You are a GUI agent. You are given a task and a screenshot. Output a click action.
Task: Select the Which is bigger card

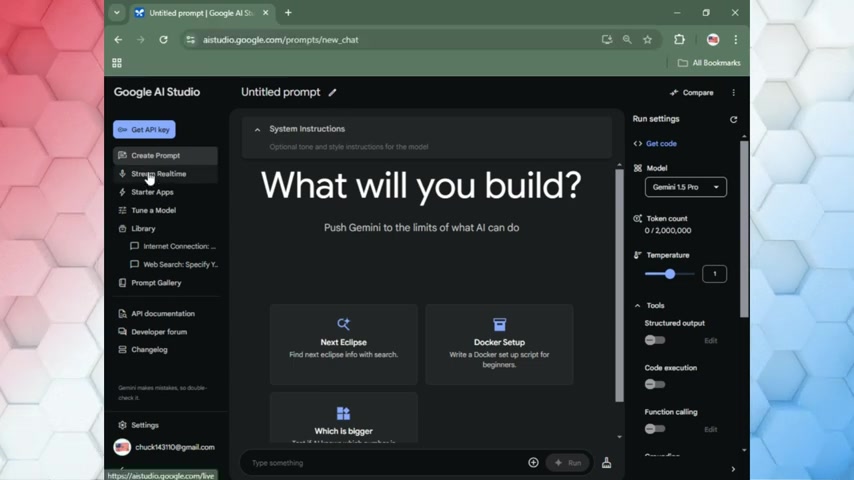[x=344, y=418]
